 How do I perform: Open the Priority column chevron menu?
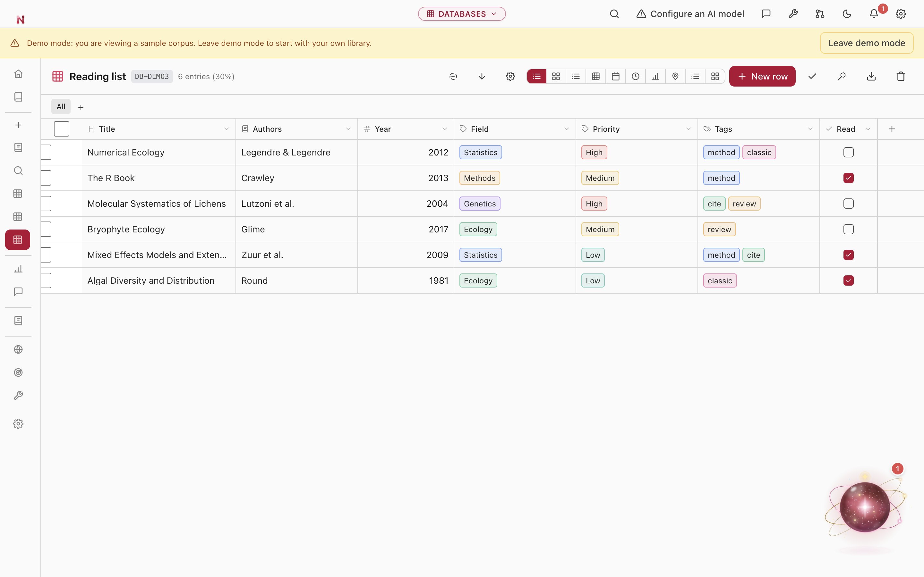[689, 129]
